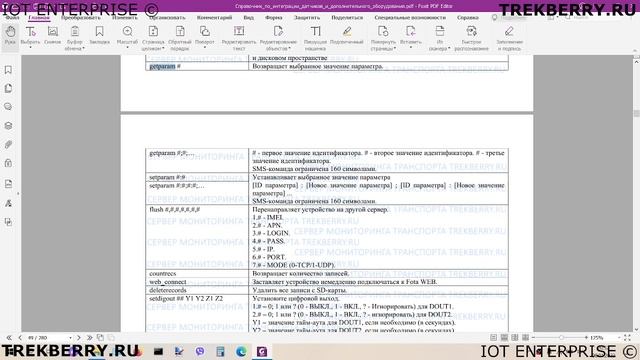Click the Подскажите search field
Viewport: 640px width, 360px height.
tap(512, 18)
